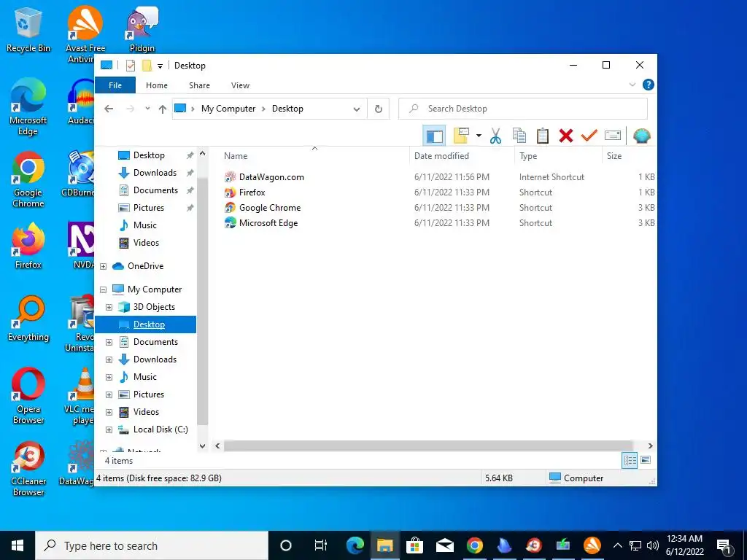The height and width of the screenshot is (560, 747).
Task: Open the Customize Quick Access Toolbar dropdown
Action: click(x=160, y=66)
